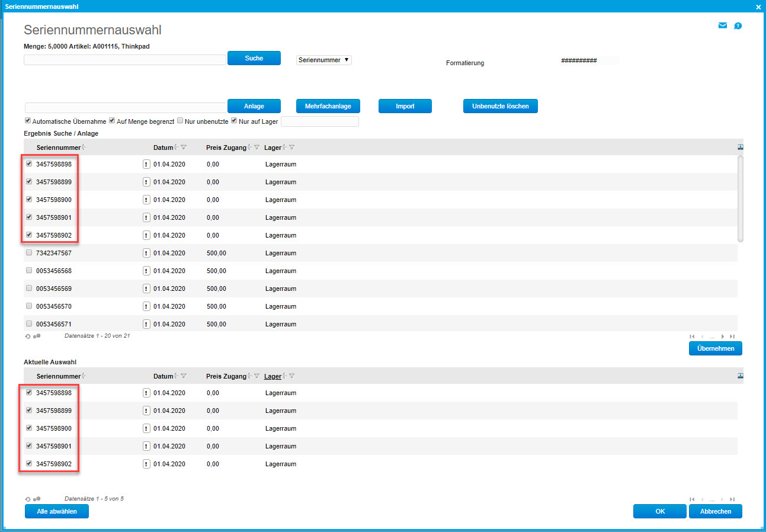
Task: Click Alle abwählen
Action: (57, 511)
